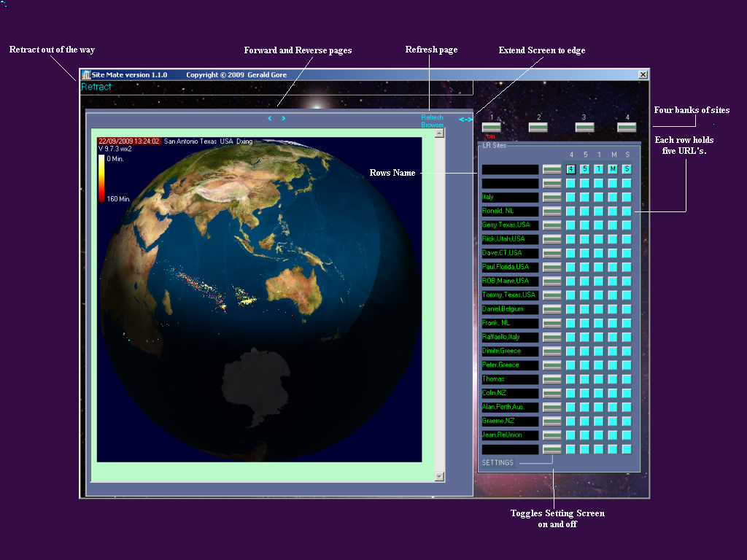The height and width of the screenshot is (560, 747).
Task: Select the 'Raffaello,Italy' name field
Action: click(x=510, y=337)
